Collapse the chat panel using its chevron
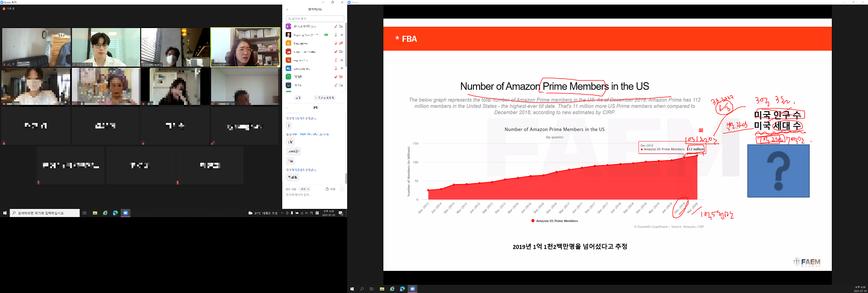Screen dimensions: 868x293 click(287, 108)
